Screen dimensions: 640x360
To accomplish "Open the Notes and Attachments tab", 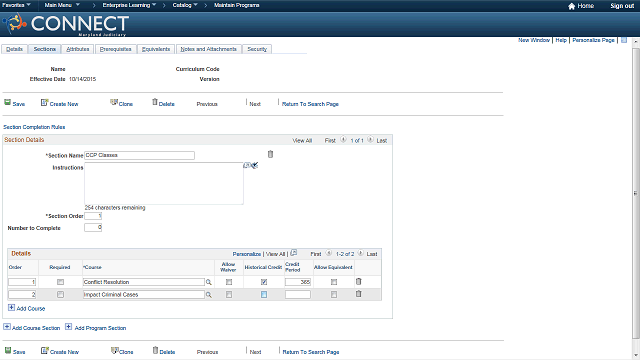I will point(209,49).
